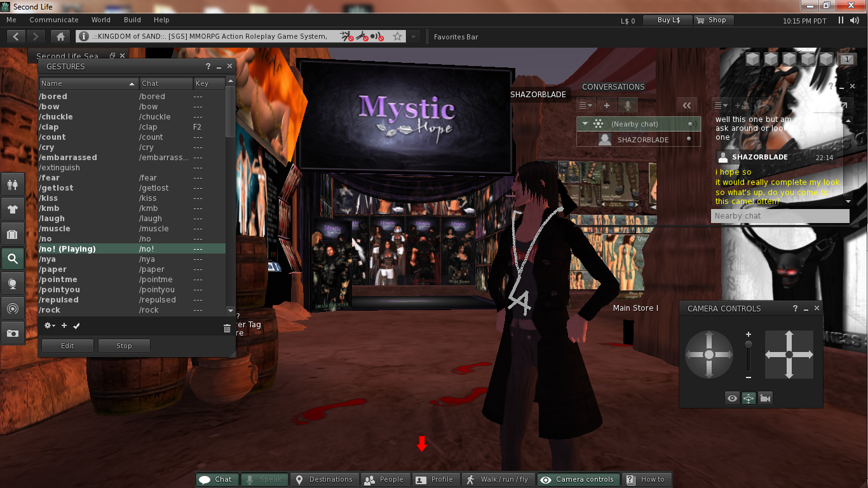Sort gestures by the Key column header
The image size is (868, 488).
click(x=209, y=83)
